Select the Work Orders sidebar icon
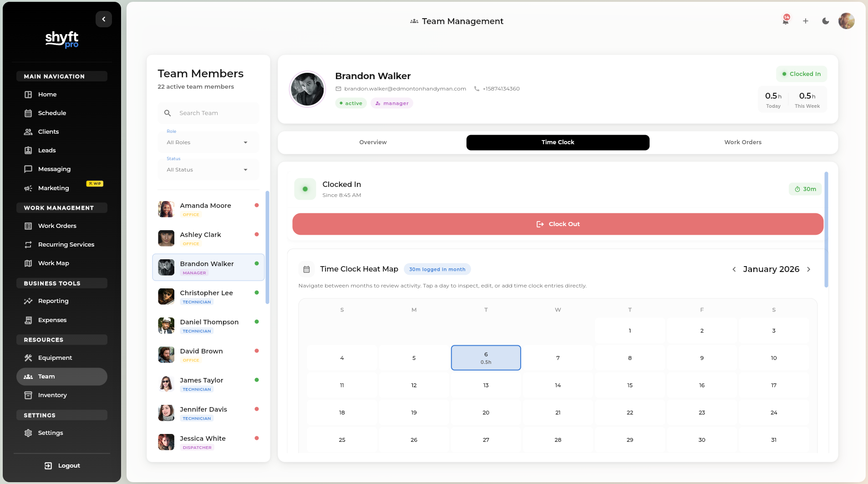This screenshot has width=868, height=484. [x=28, y=226]
